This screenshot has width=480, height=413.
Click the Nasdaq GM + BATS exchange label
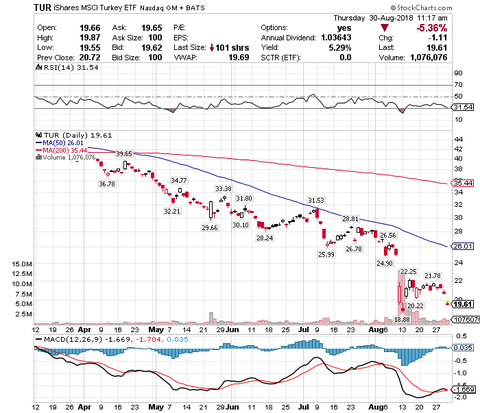click(172, 8)
